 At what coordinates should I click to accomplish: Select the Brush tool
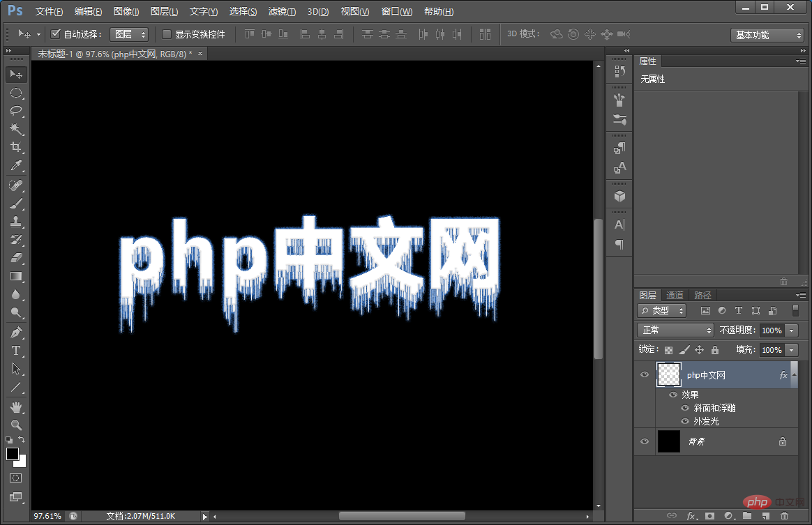(16, 204)
